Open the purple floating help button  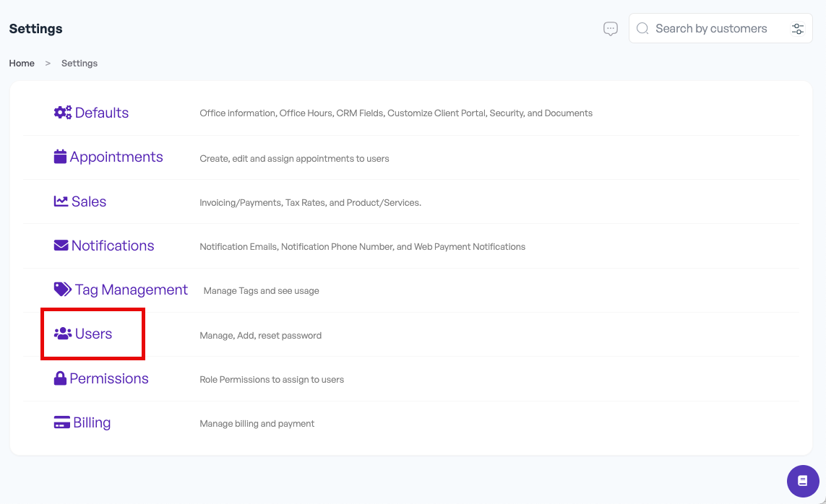803,481
